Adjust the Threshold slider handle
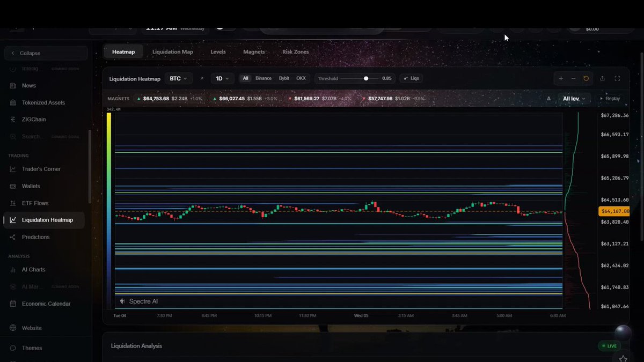This screenshot has height=362, width=644. (366, 78)
